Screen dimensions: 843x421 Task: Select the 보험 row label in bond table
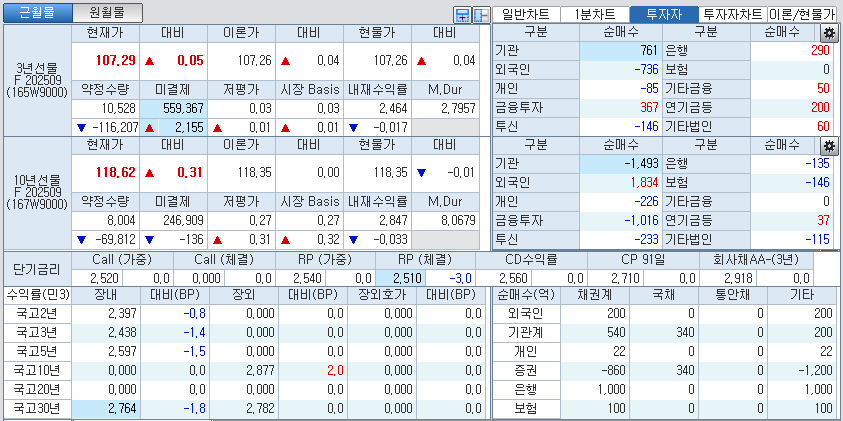(526, 408)
